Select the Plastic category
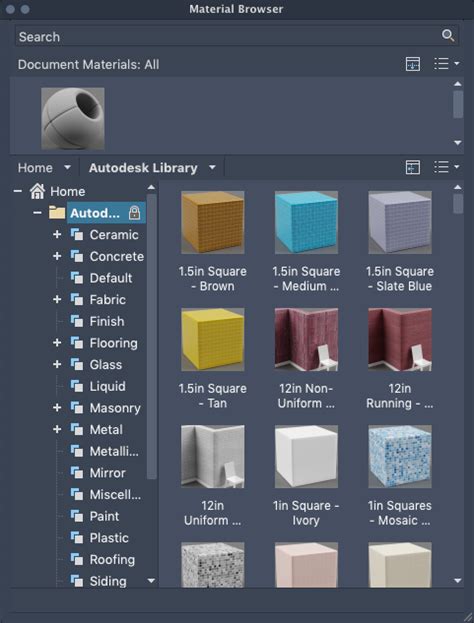This screenshot has height=623, width=474. click(109, 538)
